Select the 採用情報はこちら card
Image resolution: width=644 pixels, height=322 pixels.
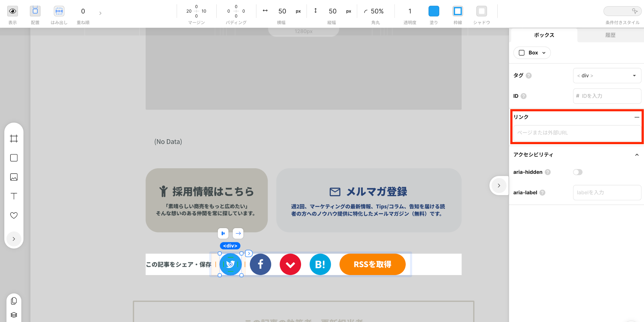[207, 200]
